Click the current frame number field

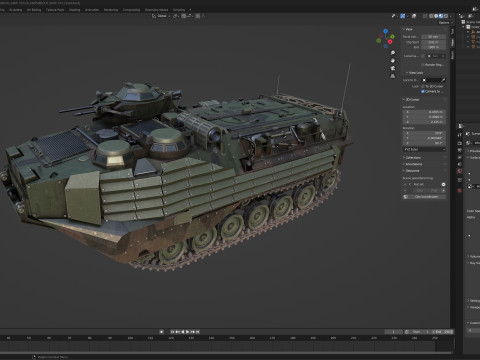(x=394, y=332)
